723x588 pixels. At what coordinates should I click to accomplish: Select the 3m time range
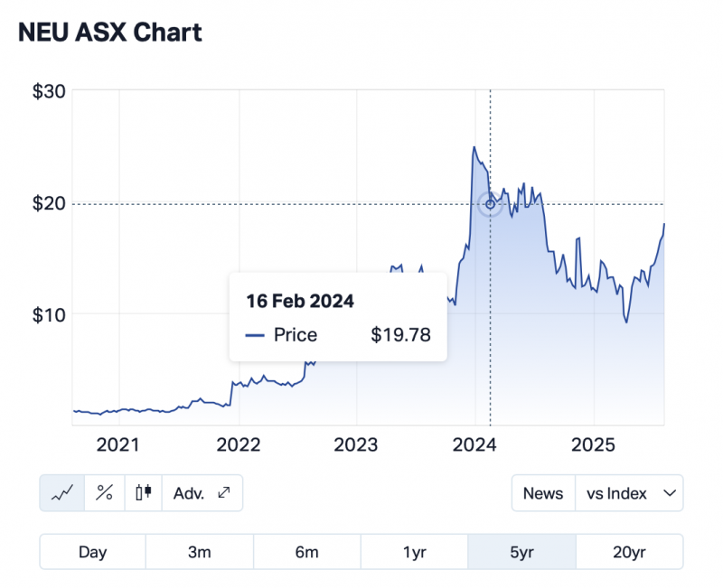(199, 552)
